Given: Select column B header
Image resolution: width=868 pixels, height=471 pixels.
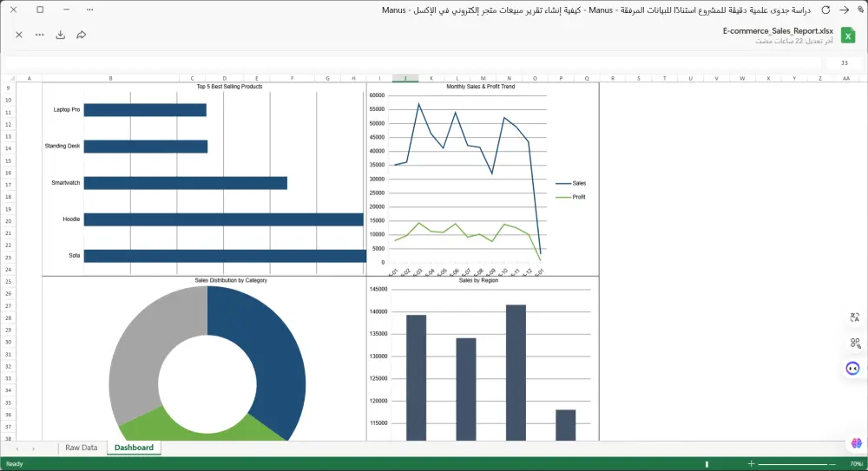Looking at the screenshot, I should (x=111, y=78).
